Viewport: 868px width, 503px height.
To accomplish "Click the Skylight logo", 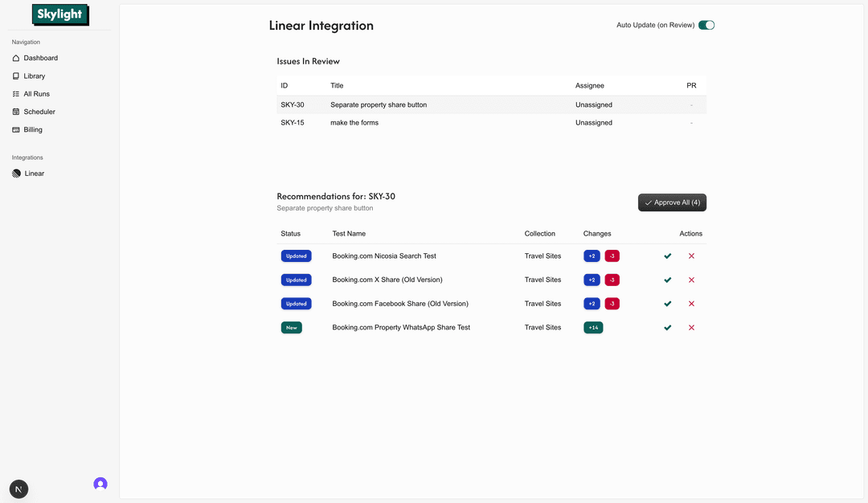I will [59, 15].
